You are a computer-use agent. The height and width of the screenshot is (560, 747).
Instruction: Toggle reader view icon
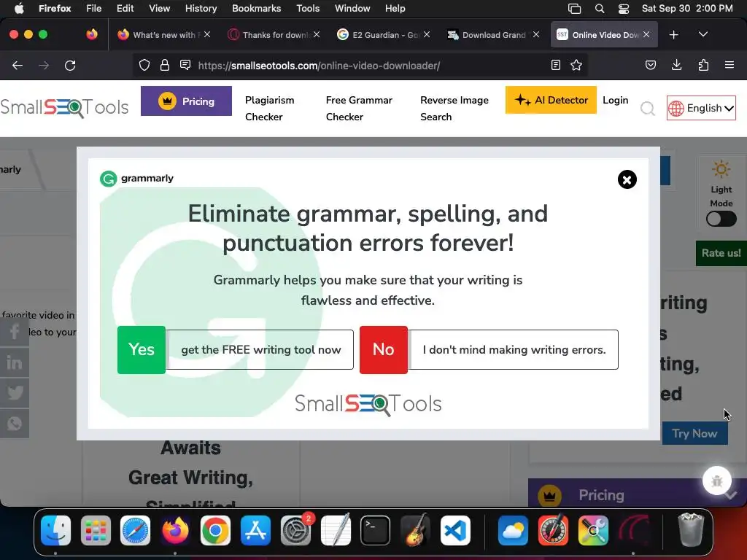pos(555,65)
